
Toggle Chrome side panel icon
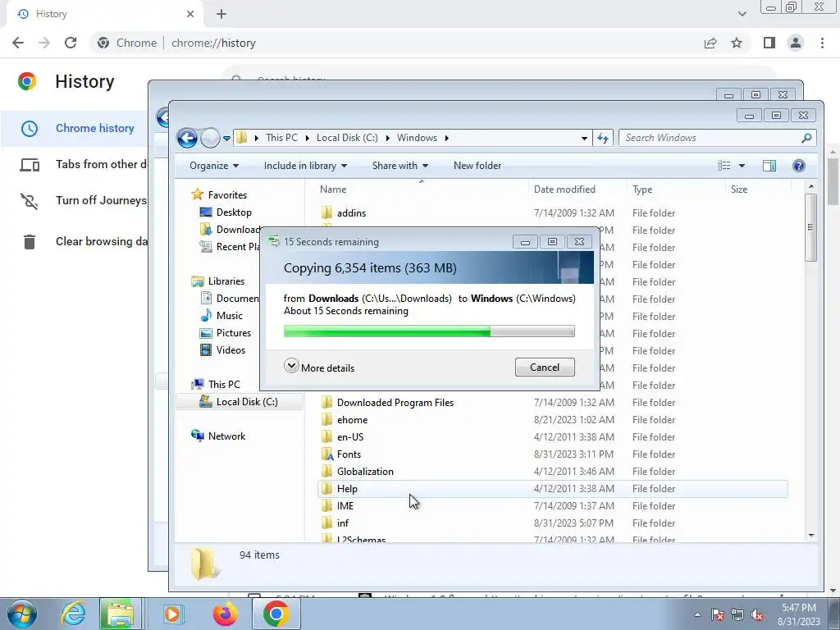(x=769, y=43)
